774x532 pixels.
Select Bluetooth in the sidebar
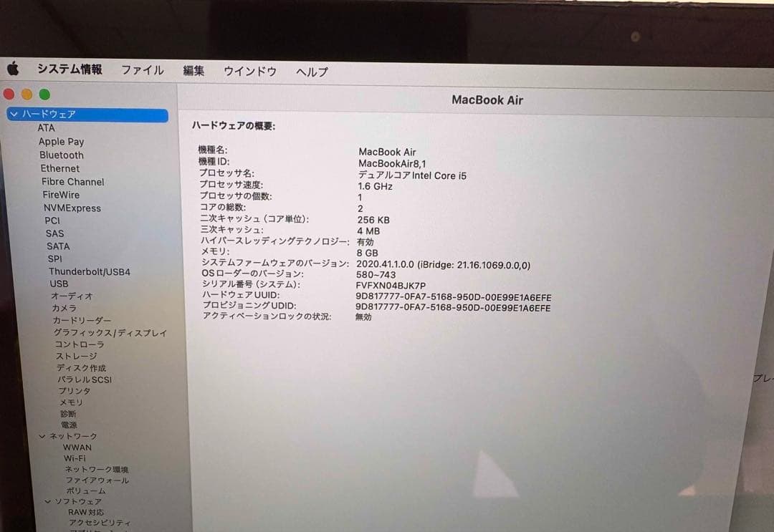coord(61,155)
